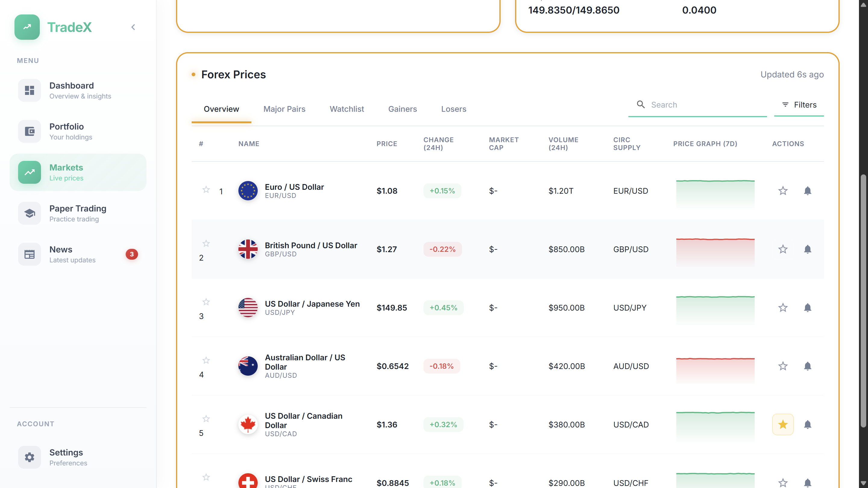Set a price alert bell for EUR/USD
The image size is (868, 488).
(x=807, y=191)
